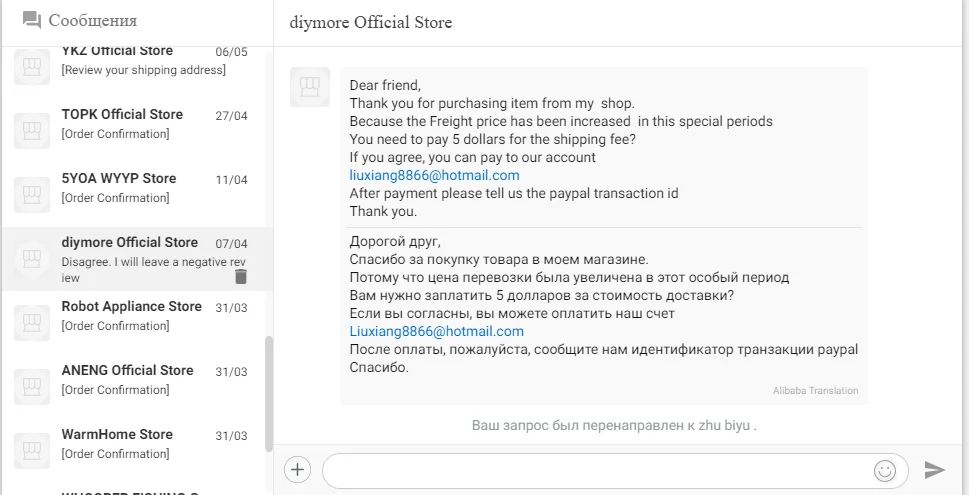
Task: Click the 5YOA WYYP Store avatar
Action: click(32, 195)
